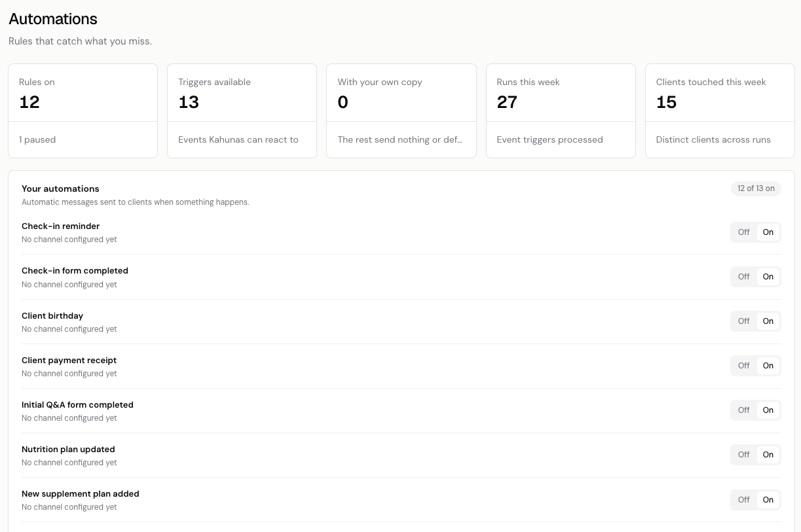Select On for Client payment receipt

pos(768,366)
